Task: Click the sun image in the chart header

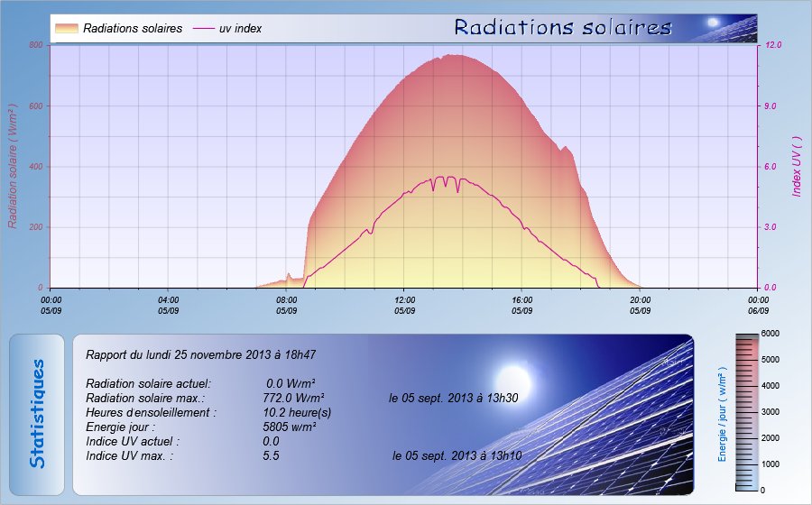Action: pyautogui.click(x=713, y=23)
